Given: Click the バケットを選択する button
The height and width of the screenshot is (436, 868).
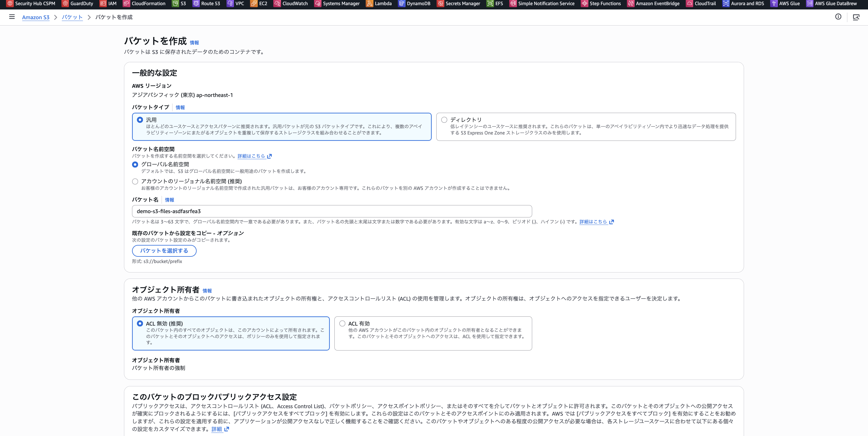Looking at the screenshot, I should pyautogui.click(x=164, y=250).
